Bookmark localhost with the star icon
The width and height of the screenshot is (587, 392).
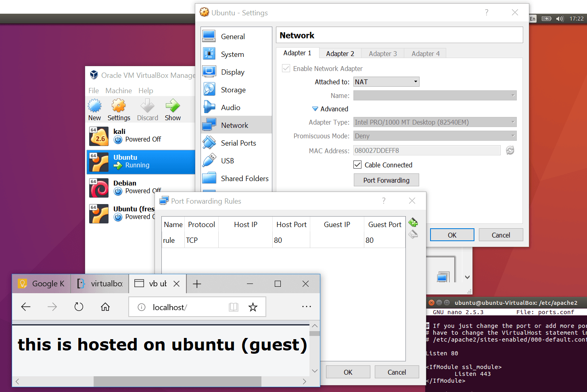tap(253, 307)
